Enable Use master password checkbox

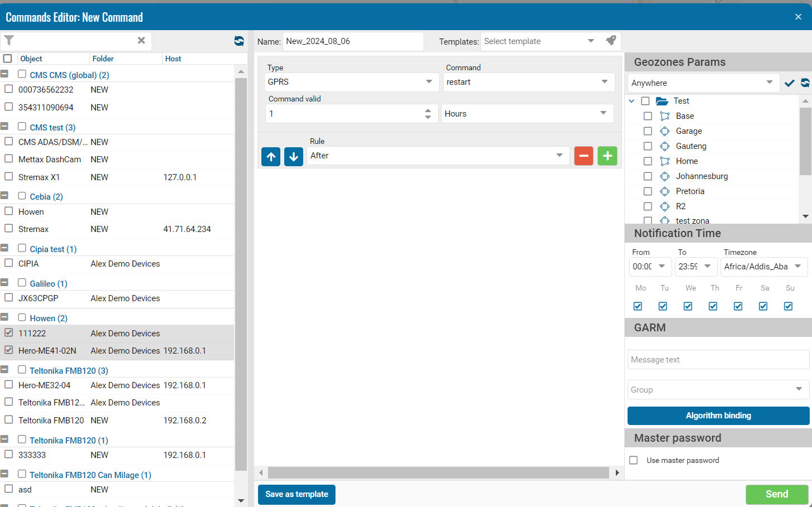(634, 460)
